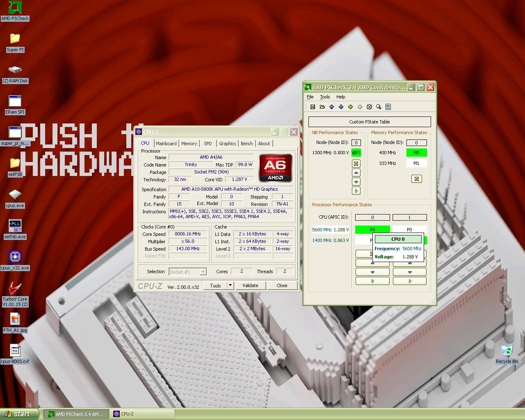Click the gear icon in PSCheck toolbar
The image size is (525, 420).
point(369,107)
